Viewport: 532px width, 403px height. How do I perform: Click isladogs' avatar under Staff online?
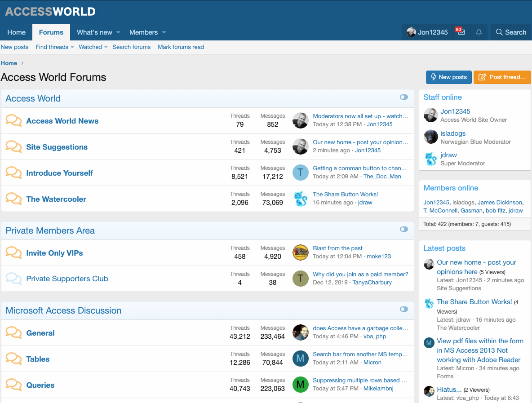click(430, 137)
